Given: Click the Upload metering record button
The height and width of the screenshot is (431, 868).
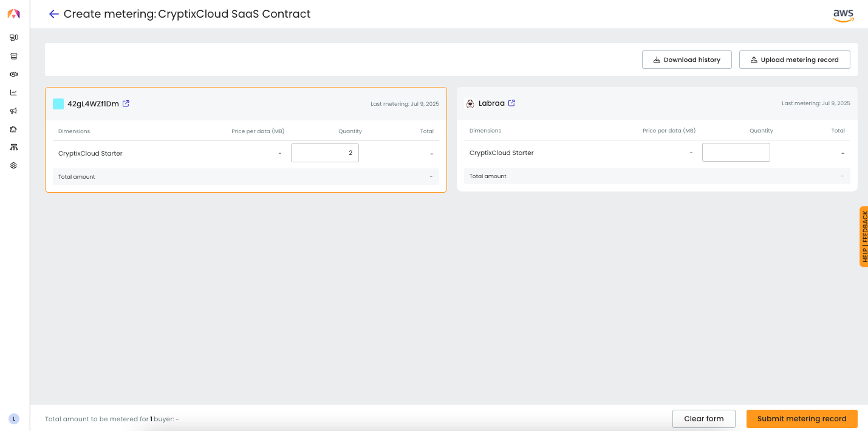Looking at the screenshot, I should pyautogui.click(x=794, y=60).
